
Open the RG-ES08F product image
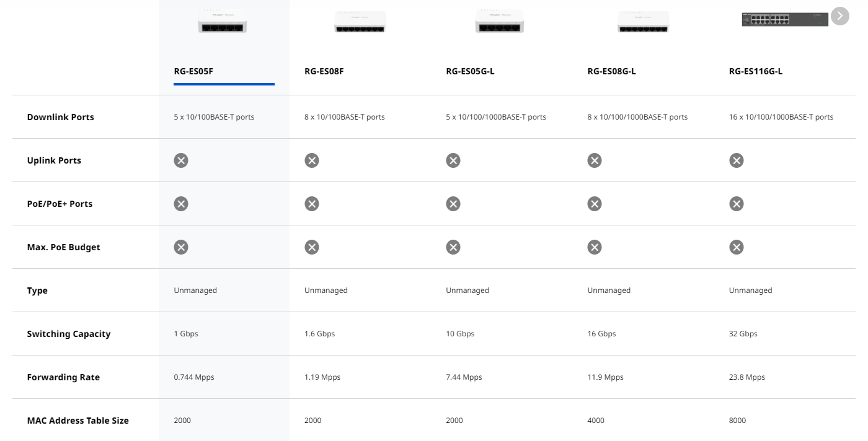pos(360,21)
